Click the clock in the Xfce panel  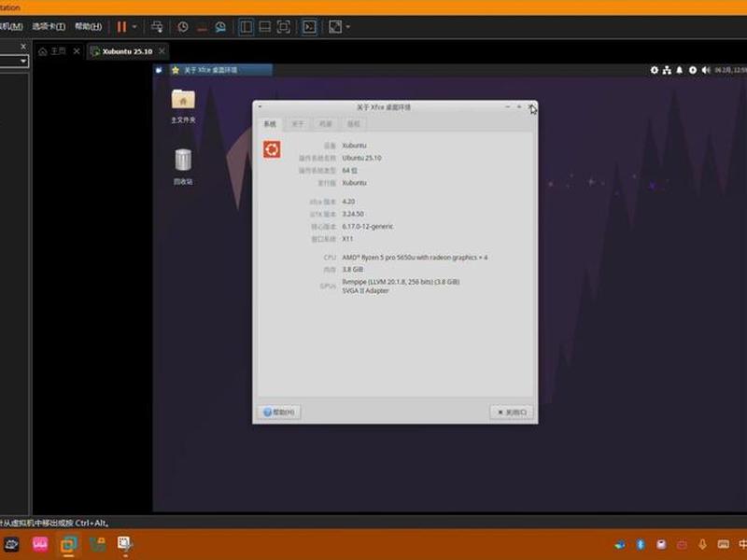[x=730, y=71]
